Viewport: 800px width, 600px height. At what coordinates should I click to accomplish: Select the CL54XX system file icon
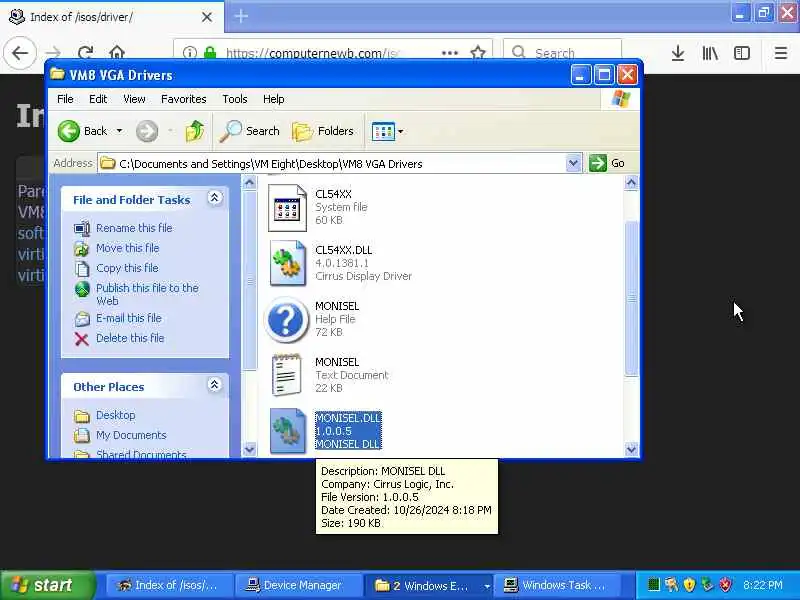[x=287, y=208]
